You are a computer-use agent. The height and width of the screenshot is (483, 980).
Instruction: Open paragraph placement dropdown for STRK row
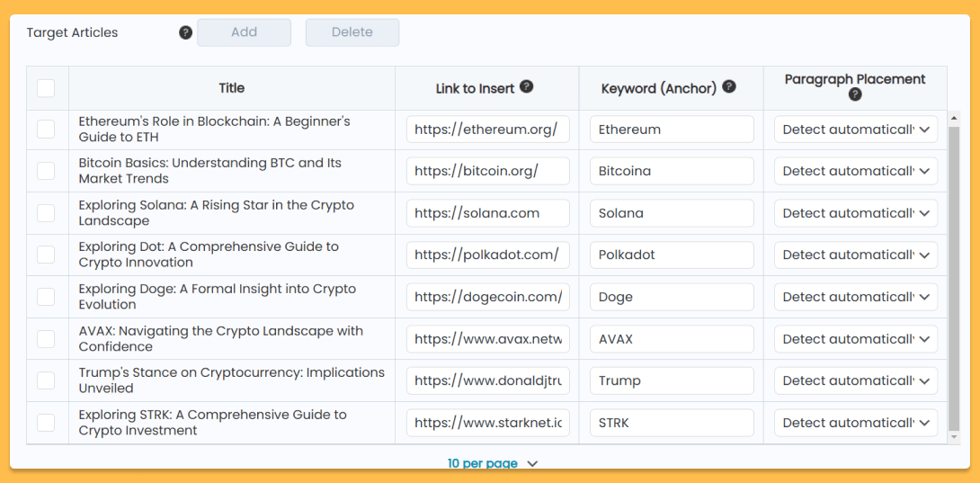pos(856,423)
